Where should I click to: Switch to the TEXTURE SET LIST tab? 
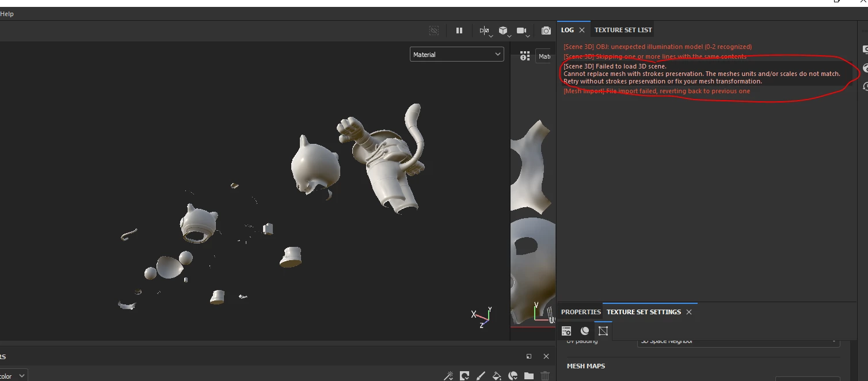click(x=623, y=30)
